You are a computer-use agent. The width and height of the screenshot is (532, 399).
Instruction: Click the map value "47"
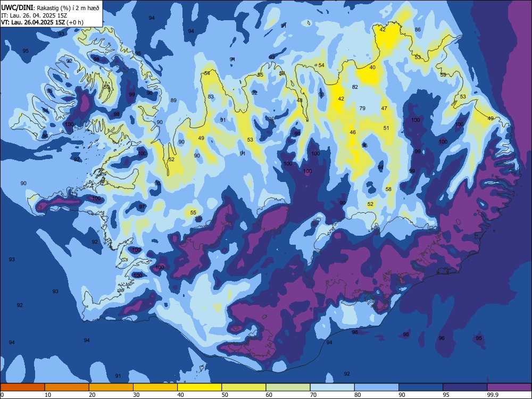[384, 108]
